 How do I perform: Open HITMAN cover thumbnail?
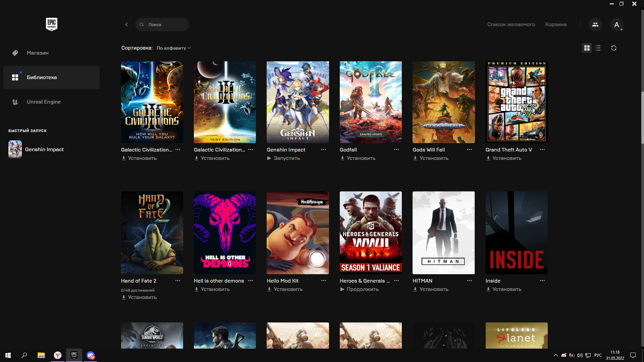pos(443,233)
